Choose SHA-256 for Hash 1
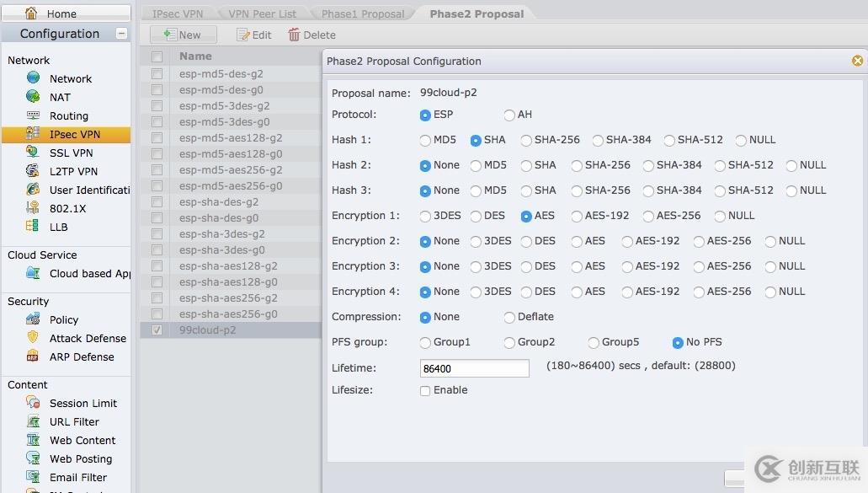Image resolution: width=868 pixels, height=493 pixels. click(x=526, y=140)
